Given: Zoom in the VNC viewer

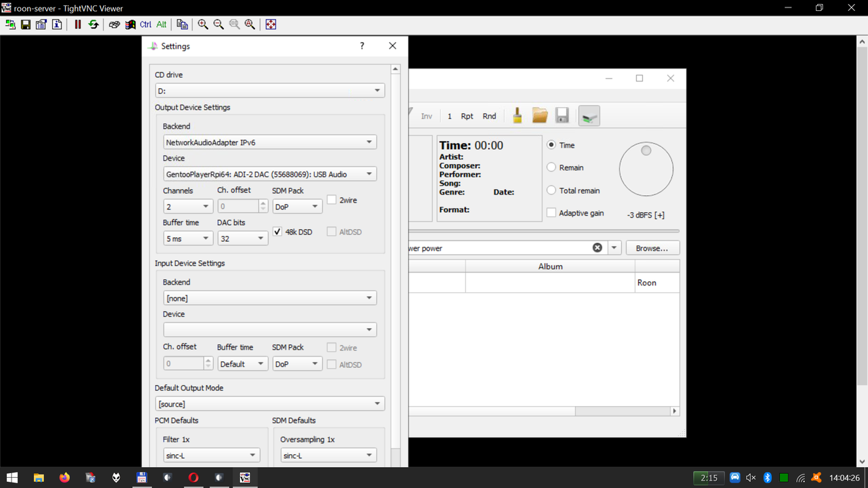Looking at the screenshot, I should tap(203, 24).
